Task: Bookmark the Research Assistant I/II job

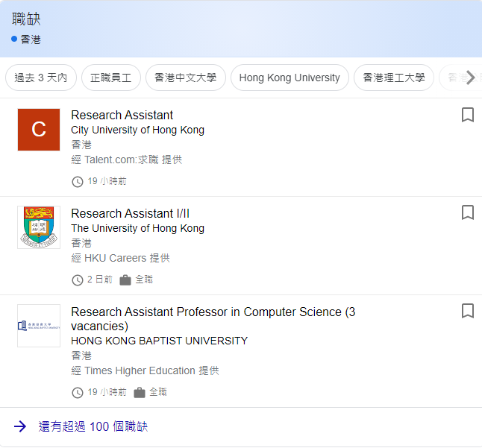Action: click(468, 212)
